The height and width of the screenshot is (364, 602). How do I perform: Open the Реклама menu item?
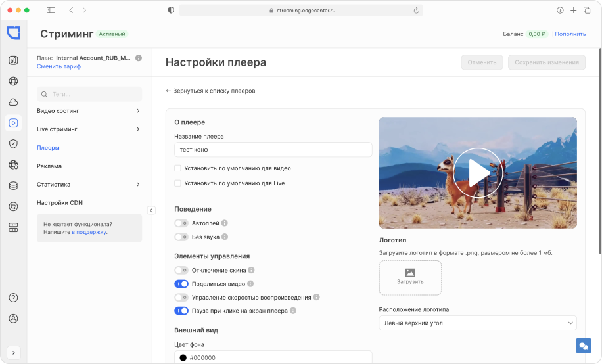tap(49, 166)
